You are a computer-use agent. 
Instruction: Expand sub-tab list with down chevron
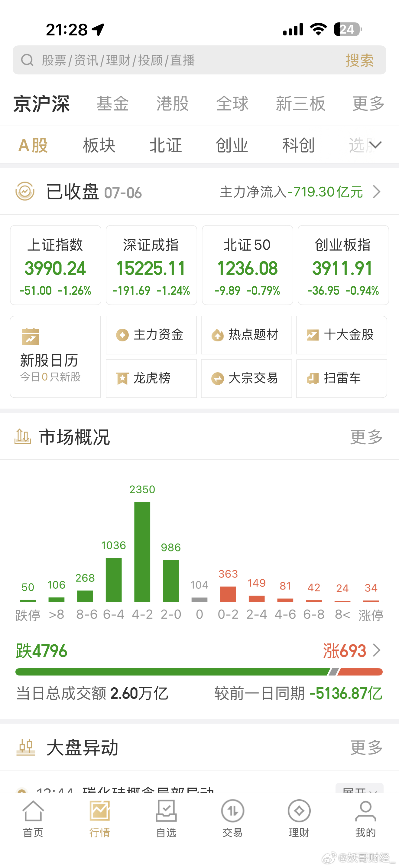(x=375, y=145)
